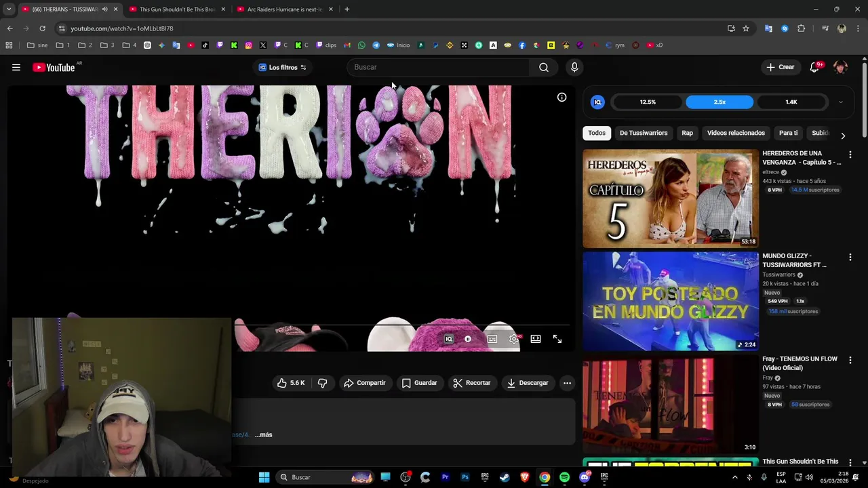Open the account avatar menu
The height and width of the screenshot is (488, 868).
point(840,67)
